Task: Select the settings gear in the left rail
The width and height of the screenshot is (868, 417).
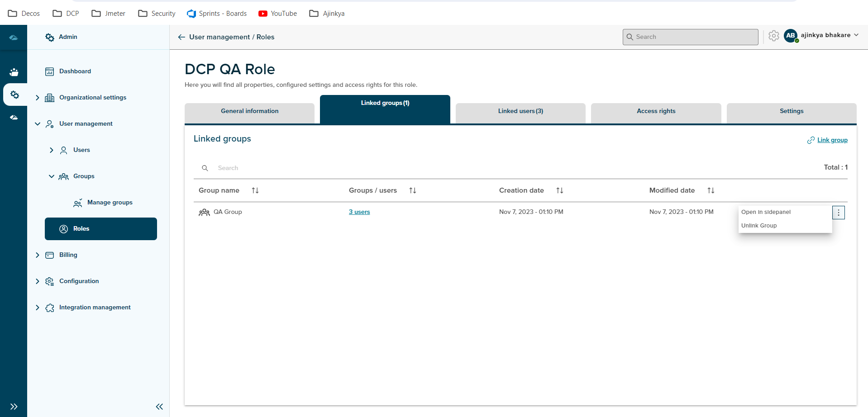Action: [x=14, y=95]
